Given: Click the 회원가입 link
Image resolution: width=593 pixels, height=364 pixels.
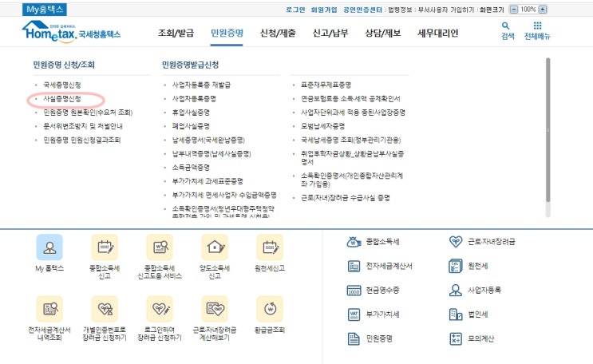Looking at the screenshot, I should [324, 10].
